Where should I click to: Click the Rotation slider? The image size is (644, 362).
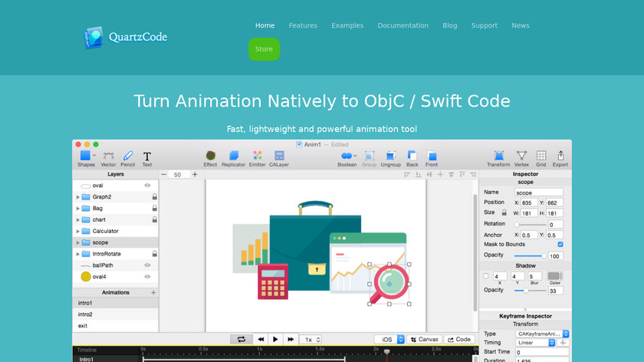(x=530, y=225)
